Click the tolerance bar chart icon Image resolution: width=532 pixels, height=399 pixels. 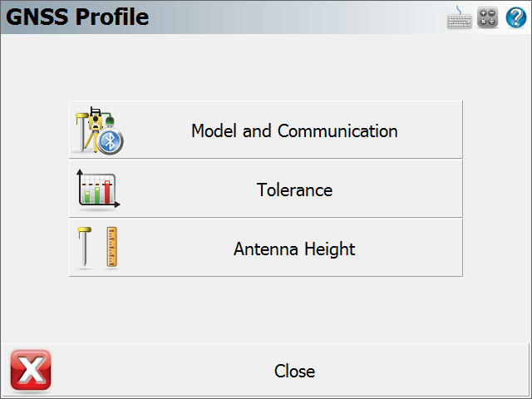pyautogui.click(x=98, y=189)
